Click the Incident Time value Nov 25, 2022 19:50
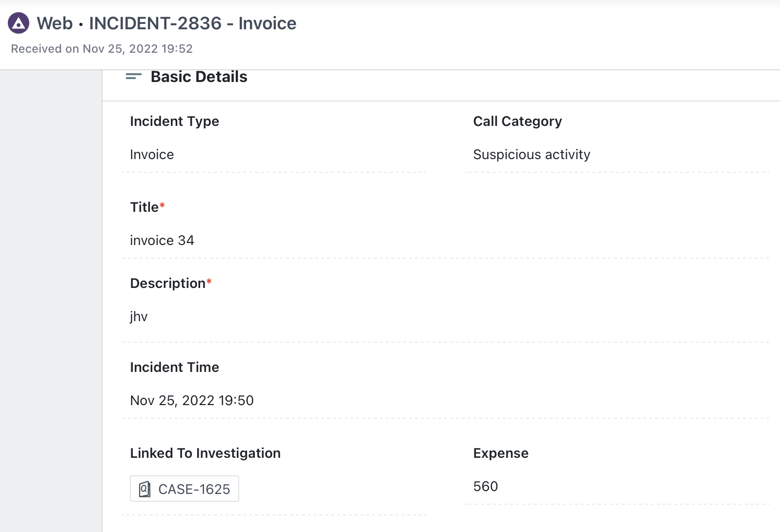Image resolution: width=780 pixels, height=532 pixels. (192, 401)
